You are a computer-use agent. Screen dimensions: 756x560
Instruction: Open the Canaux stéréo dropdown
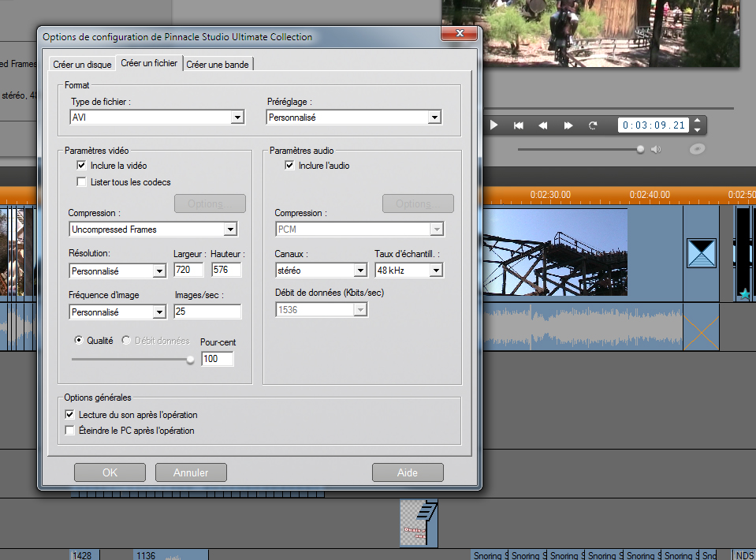tap(360, 271)
